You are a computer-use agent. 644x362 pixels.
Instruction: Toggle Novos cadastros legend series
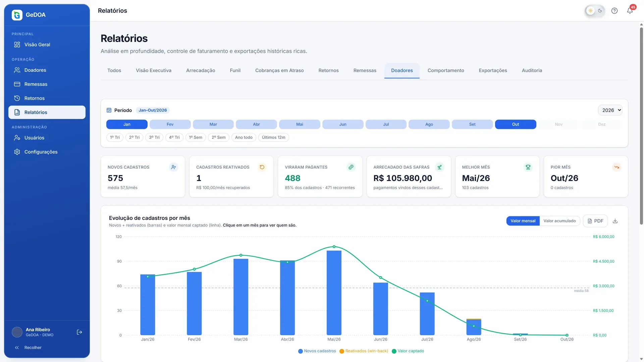317,351
